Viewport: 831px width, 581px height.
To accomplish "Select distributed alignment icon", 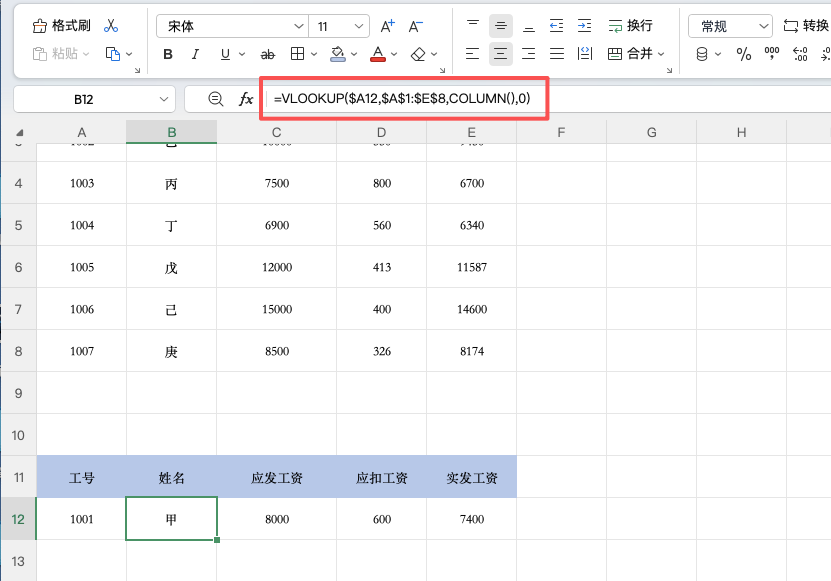I will (585, 54).
